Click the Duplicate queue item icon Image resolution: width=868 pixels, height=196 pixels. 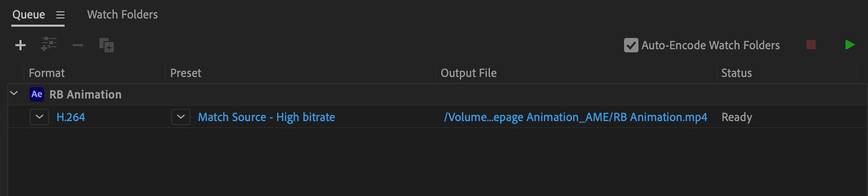[107, 45]
